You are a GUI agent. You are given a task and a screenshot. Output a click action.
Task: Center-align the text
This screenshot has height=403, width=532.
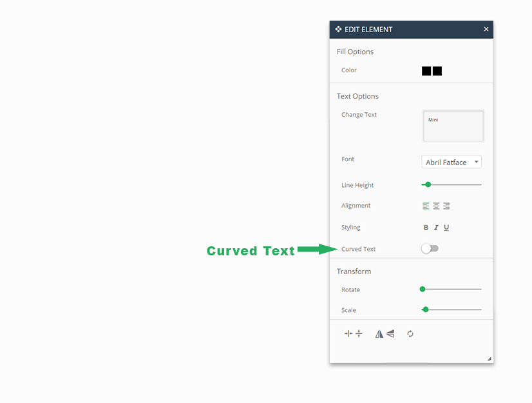click(436, 206)
